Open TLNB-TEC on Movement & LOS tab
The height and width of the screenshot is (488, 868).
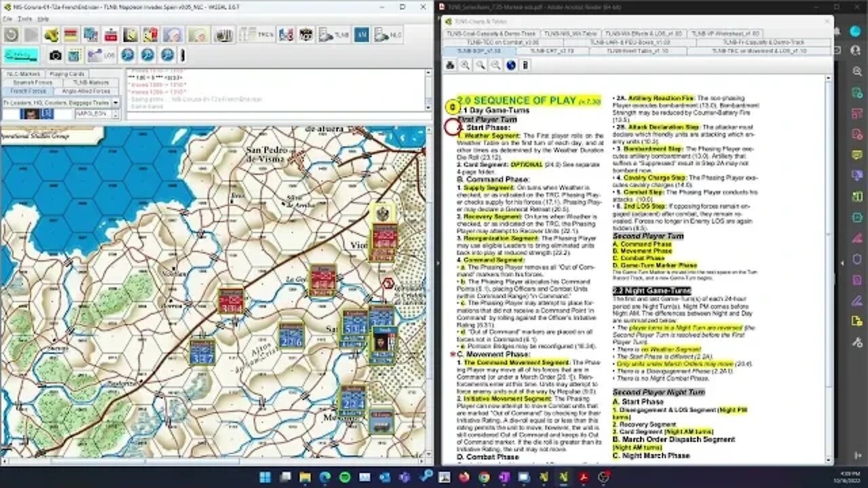[x=759, y=51]
